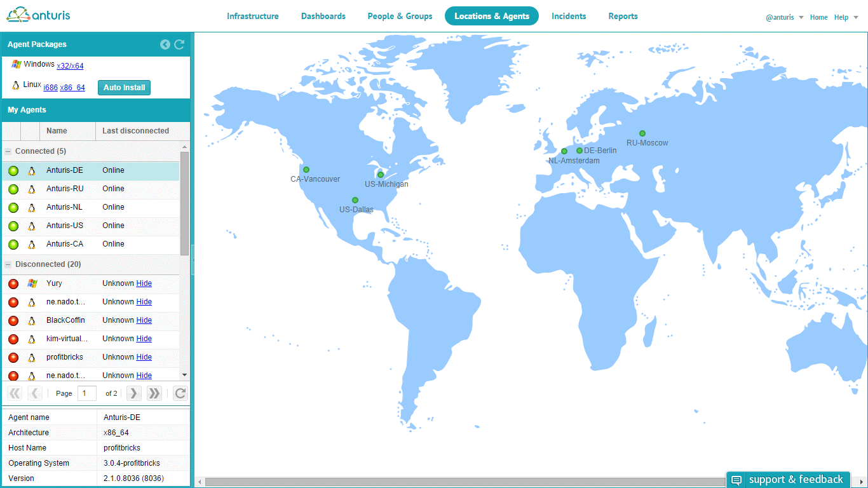Collapse the Disconnected (20) group

coord(8,264)
